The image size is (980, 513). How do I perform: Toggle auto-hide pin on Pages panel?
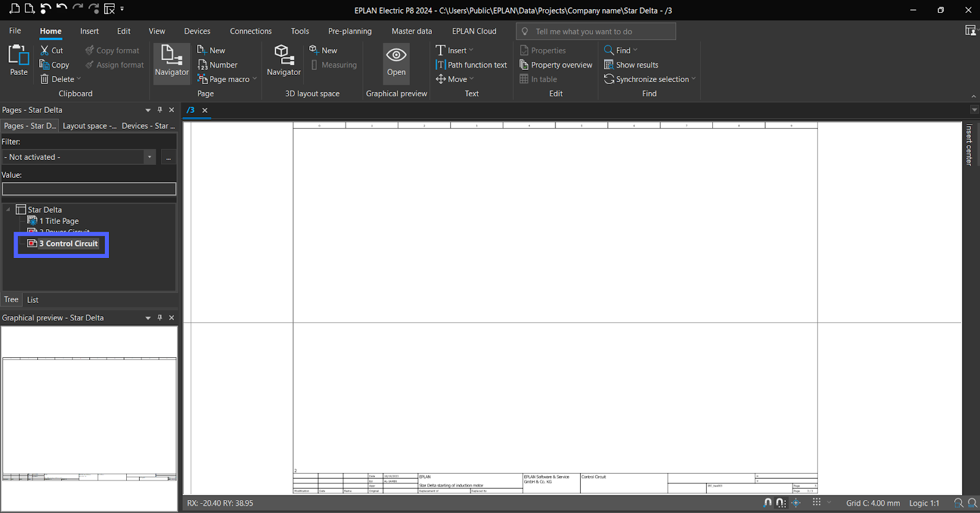[x=160, y=110]
